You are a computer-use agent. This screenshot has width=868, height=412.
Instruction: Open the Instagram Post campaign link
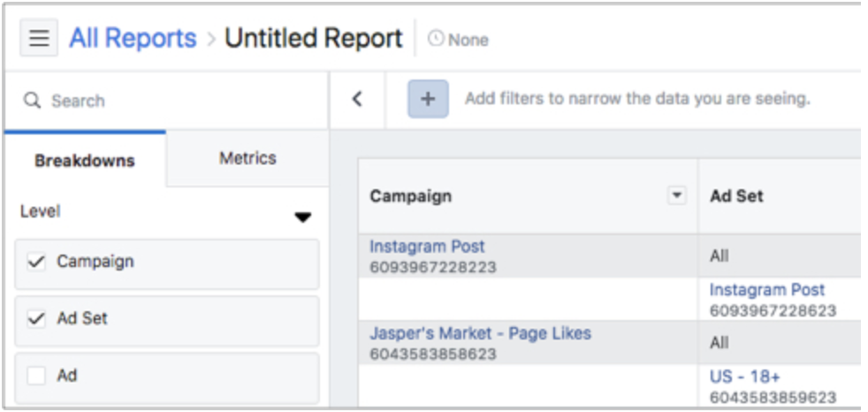(x=427, y=247)
